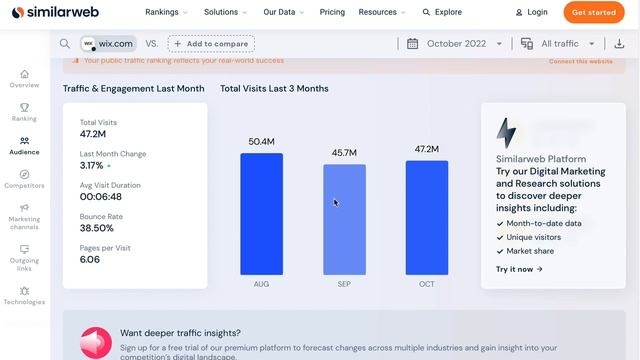640x360 pixels.
Task: Click the Similarweb logo
Action: (x=55, y=12)
